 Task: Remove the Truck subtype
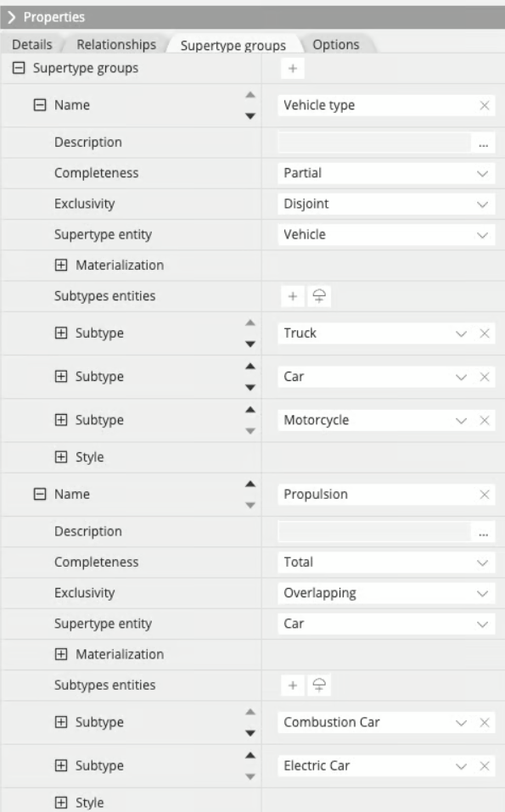pyautogui.click(x=485, y=333)
